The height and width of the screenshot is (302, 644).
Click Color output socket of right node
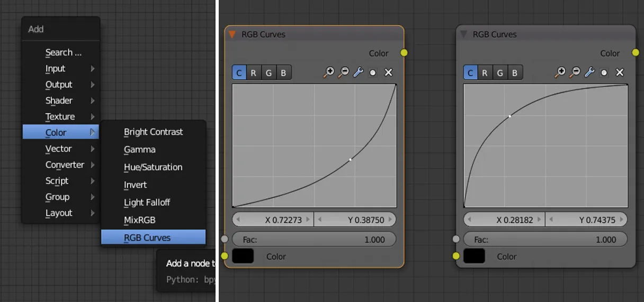click(x=636, y=53)
